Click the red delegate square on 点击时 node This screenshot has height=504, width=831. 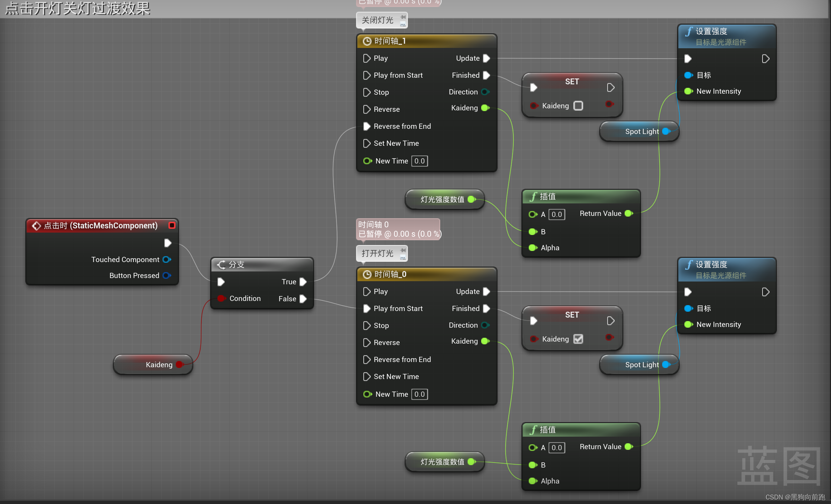click(172, 226)
